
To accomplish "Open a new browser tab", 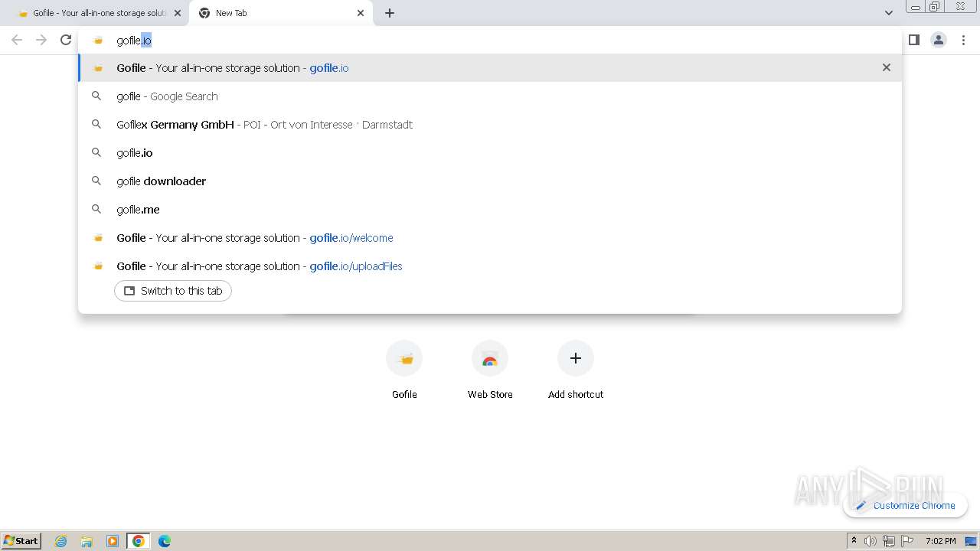I will 390,13.
